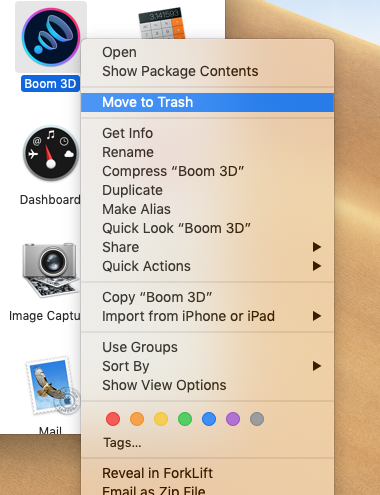Apply the red tag color
Image resolution: width=380 pixels, height=495 pixels.
tap(113, 419)
